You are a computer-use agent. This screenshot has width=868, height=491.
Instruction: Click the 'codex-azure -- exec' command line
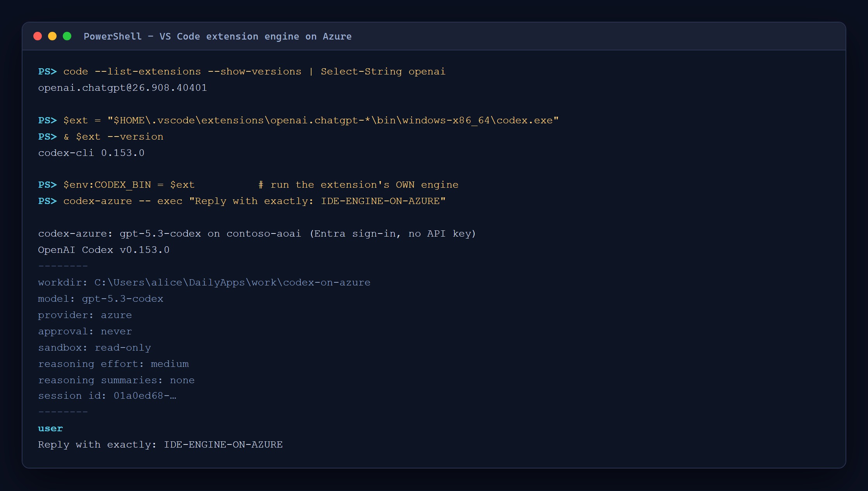point(254,201)
